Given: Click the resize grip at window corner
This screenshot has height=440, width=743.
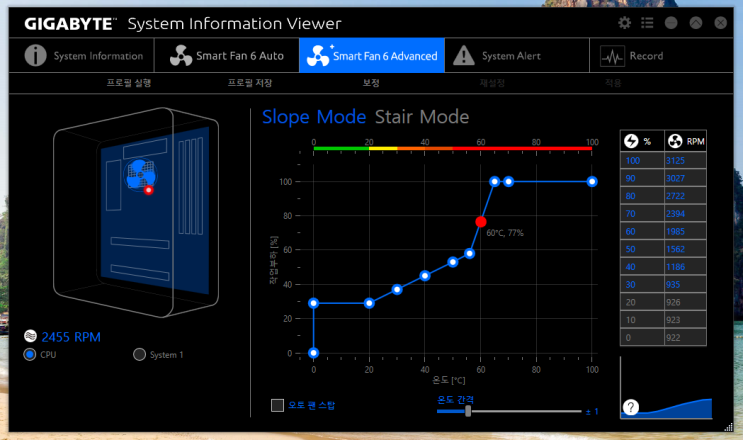Looking at the screenshot, I should [729, 427].
